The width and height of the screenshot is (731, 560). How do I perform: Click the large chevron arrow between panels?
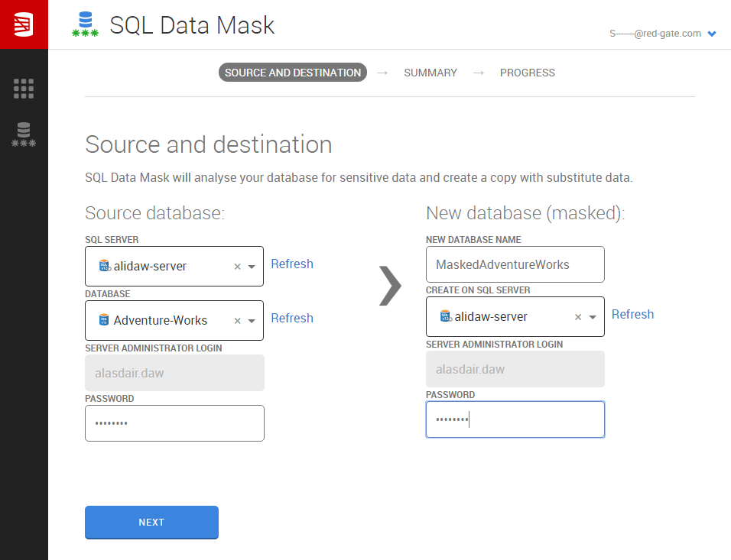point(390,286)
